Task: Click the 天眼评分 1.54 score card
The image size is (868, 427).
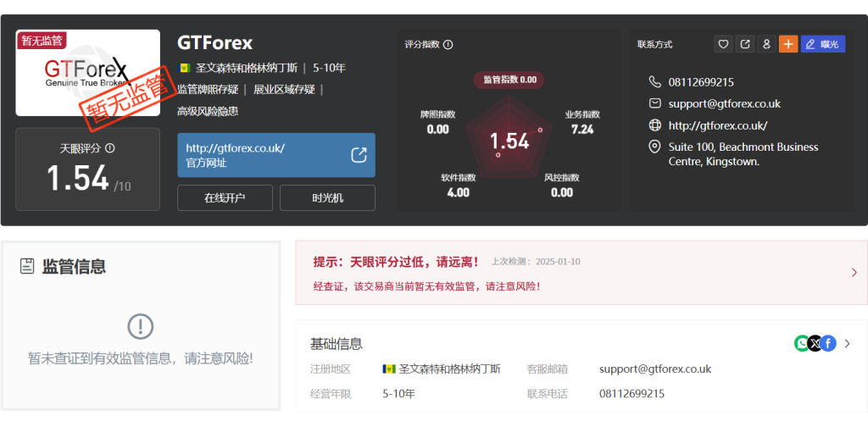Action: pyautogui.click(x=88, y=169)
